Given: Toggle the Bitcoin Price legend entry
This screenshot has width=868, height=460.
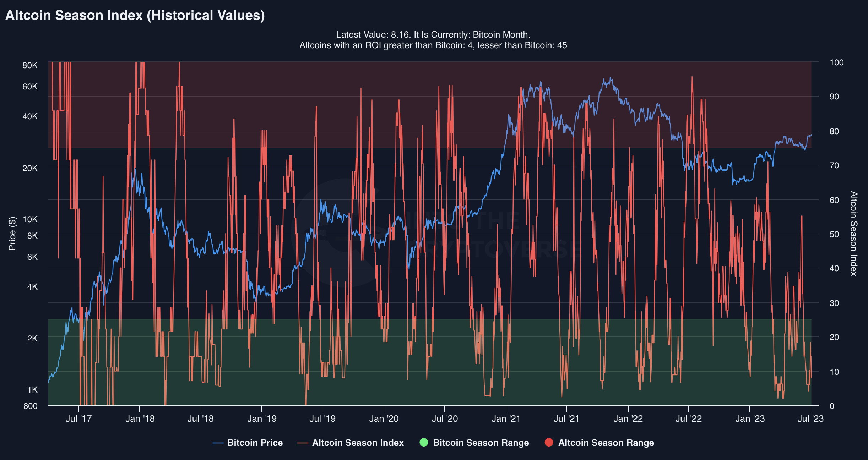Looking at the screenshot, I should click(x=255, y=443).
